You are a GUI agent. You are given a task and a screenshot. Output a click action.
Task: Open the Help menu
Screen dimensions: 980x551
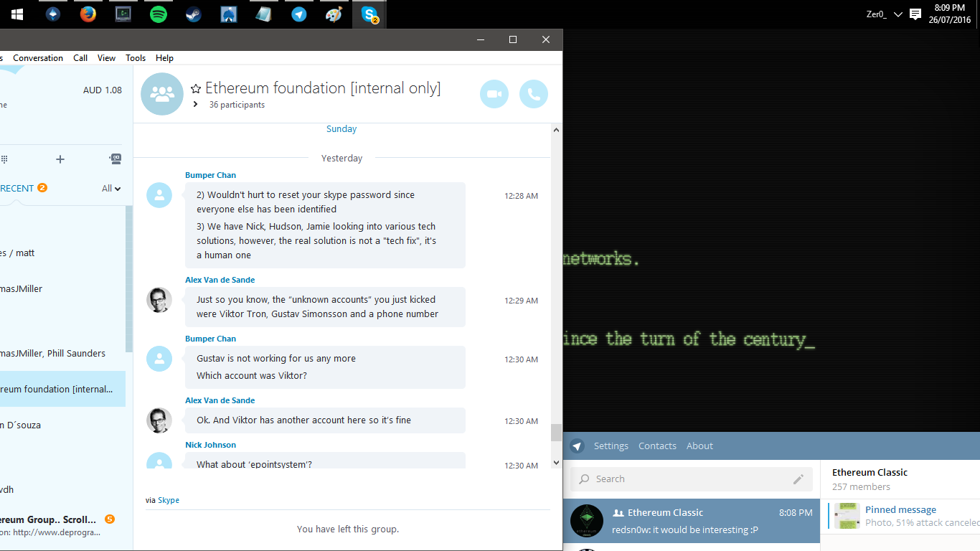(x=164, y=58)
